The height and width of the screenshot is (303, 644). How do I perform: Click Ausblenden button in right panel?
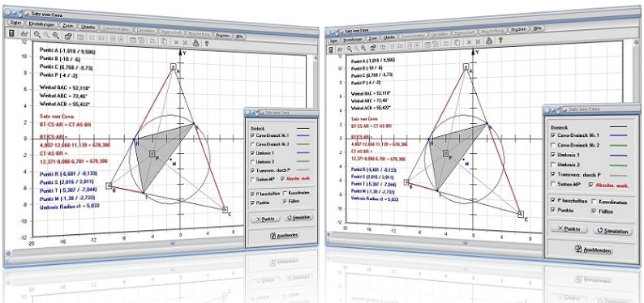[594, 250]
